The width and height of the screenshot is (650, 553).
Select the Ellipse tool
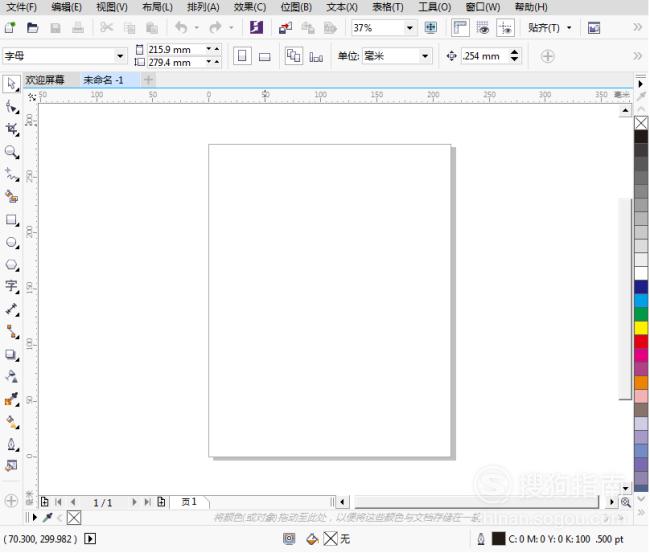coord(12,243)
